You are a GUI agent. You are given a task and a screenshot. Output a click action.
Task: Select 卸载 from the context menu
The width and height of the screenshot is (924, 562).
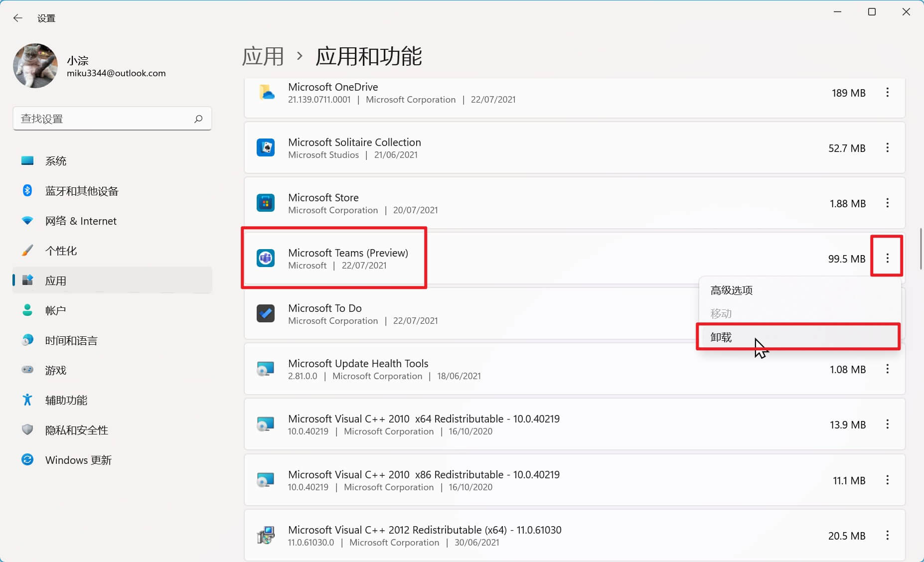coord(721,337)
